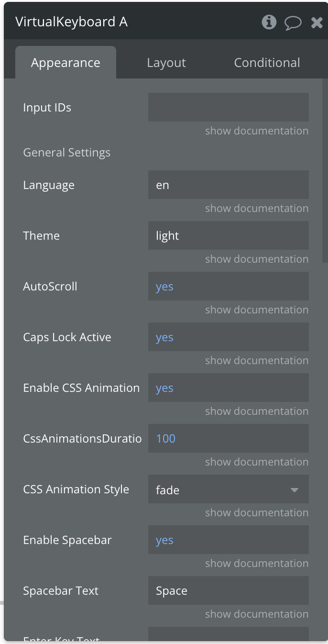Viewport: 328px width, 644px height.
Task: Click the CssAnimationsDuration value 100
Action: [x=228, y=439]
